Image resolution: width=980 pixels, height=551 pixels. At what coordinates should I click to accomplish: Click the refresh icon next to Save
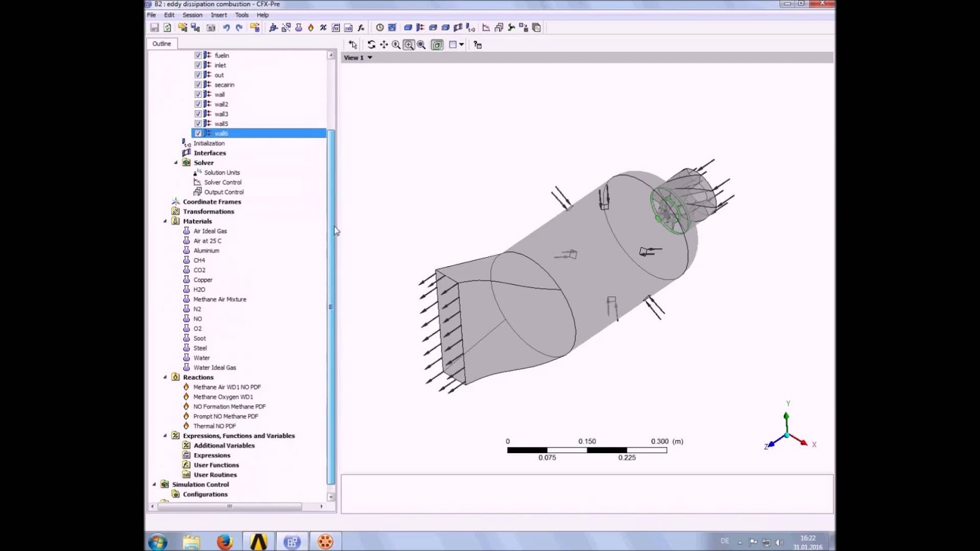pos(167,28)
